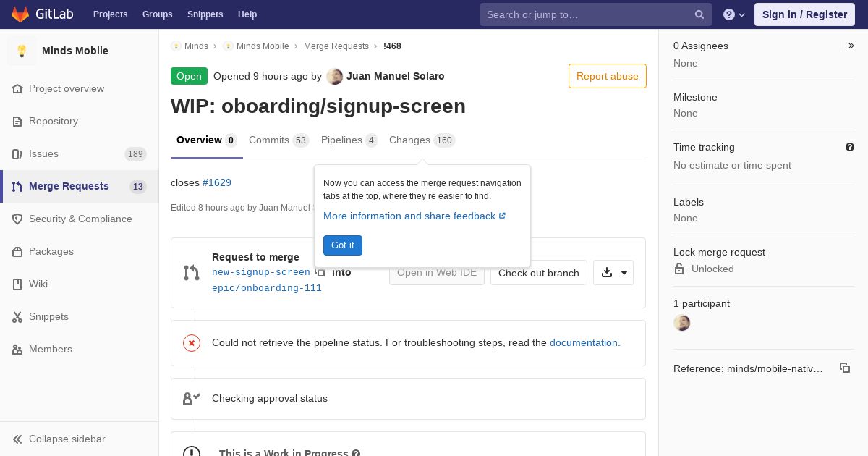Copy the source branch name icon
Image resolution: width=868 pixels, height=456 pixels.
coord(320,272)
